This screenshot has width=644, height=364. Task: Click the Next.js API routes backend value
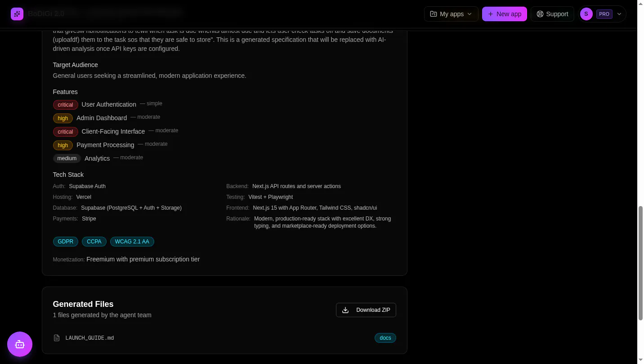296,186
